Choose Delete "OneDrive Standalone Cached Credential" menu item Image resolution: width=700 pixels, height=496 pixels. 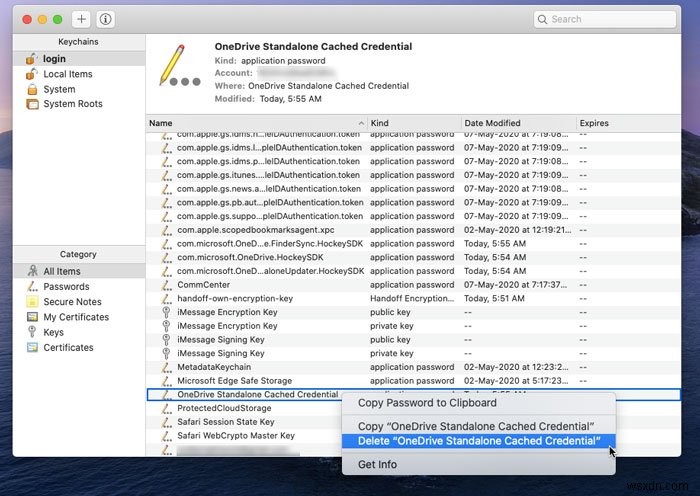pyautogui.click(x=479, y=441)
